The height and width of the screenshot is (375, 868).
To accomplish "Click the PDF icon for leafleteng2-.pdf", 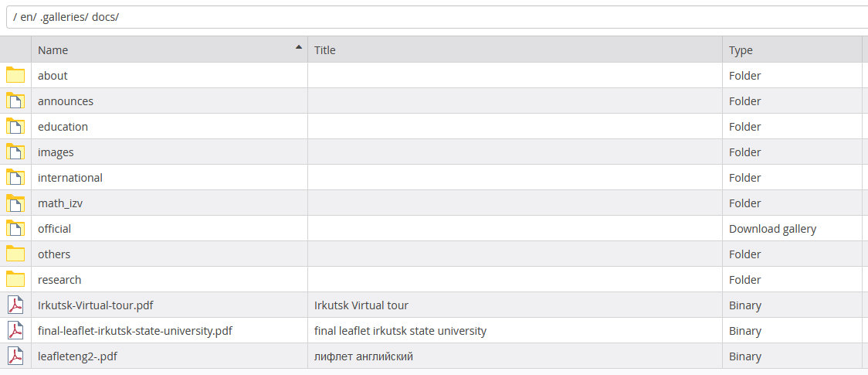I will pyautogui.click(x=15, y=356).
